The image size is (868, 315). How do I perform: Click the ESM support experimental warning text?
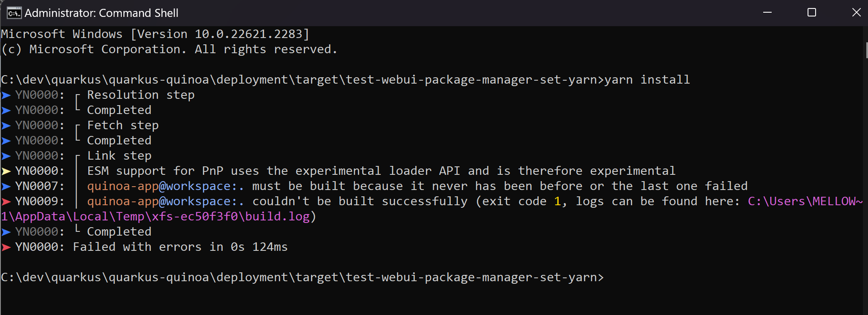point(380,171)
